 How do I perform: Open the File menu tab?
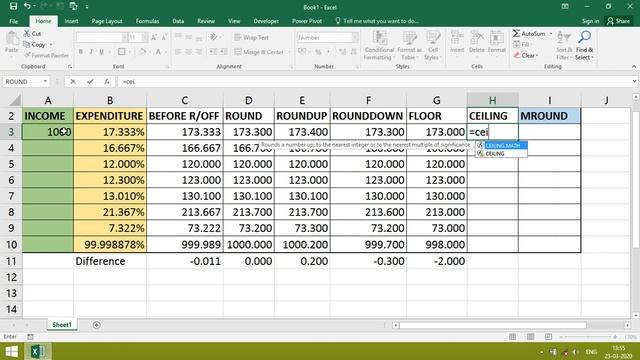click(x=13, y=21)
